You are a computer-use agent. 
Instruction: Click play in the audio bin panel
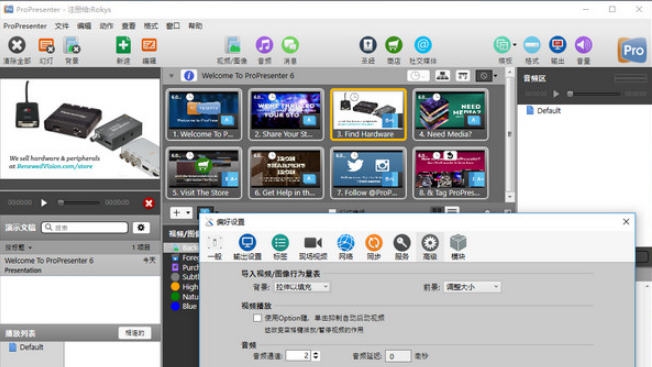click(x=556, y=94)
